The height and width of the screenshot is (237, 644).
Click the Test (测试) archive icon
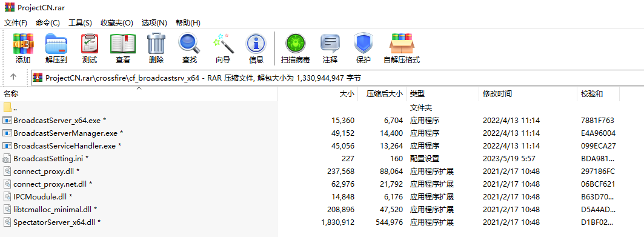(x=90, y=44)
